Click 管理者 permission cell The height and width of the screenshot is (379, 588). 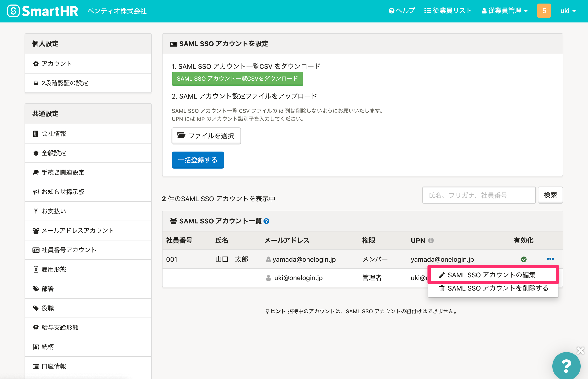click(372, 278)
